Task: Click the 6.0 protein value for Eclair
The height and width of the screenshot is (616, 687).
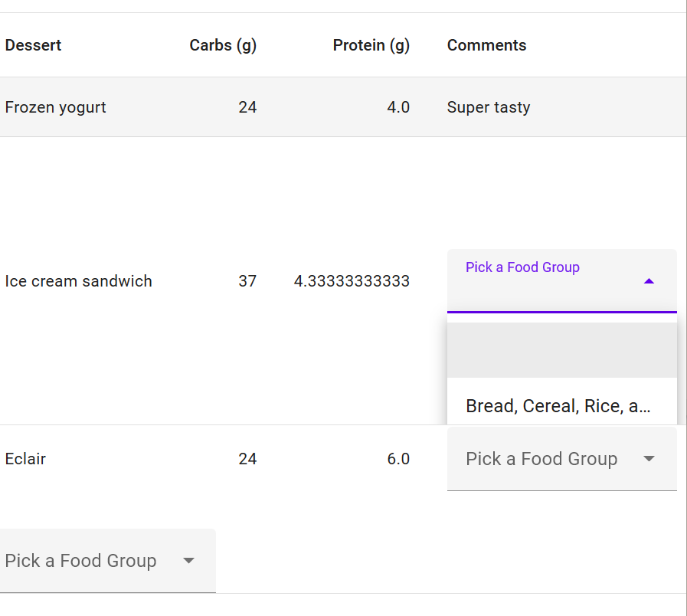Action: pyautogui.click(x=399, y=459)
